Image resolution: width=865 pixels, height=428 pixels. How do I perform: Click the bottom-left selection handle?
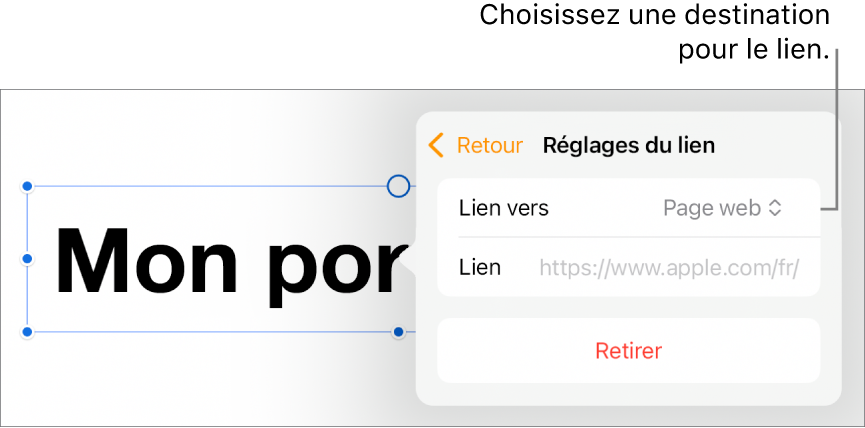point(28,331)
